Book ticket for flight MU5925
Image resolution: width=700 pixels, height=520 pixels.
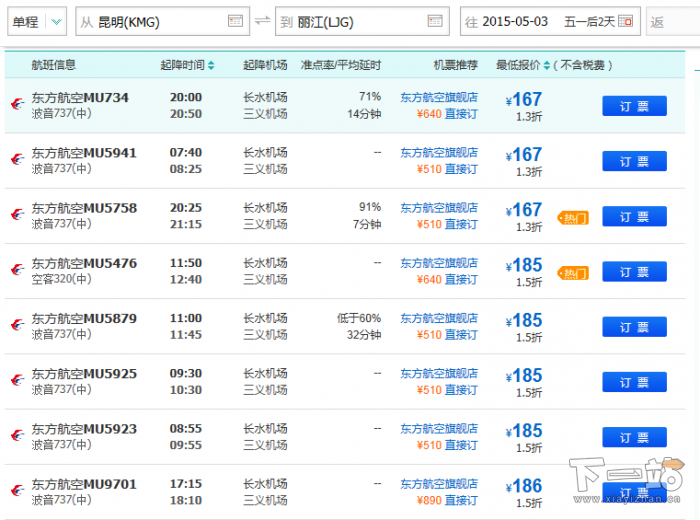pos(634,382)
